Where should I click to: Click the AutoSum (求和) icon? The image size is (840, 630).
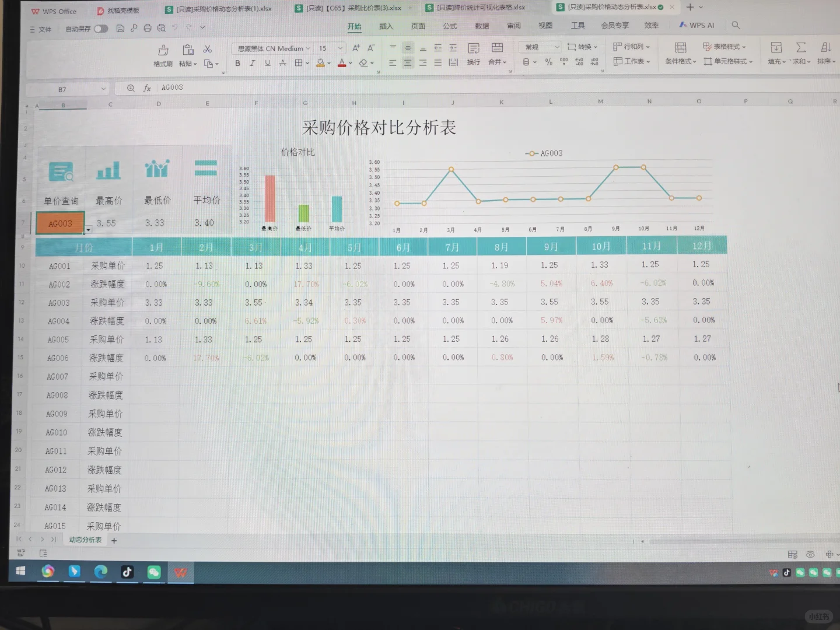[x=800, y=48]
